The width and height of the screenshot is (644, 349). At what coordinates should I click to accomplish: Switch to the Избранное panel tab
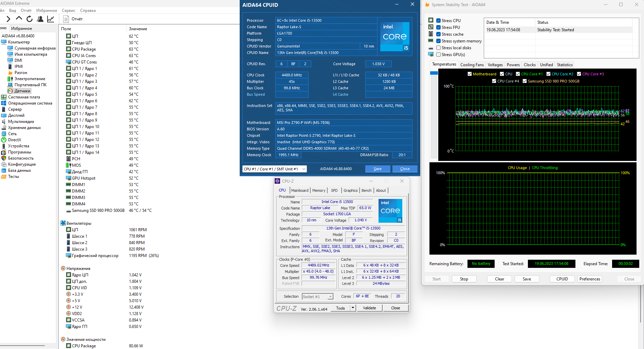click(x=21, y=29)
